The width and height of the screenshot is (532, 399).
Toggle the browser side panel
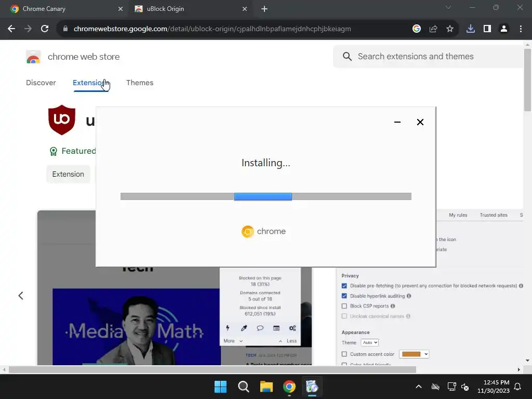[x=487, y=29]
